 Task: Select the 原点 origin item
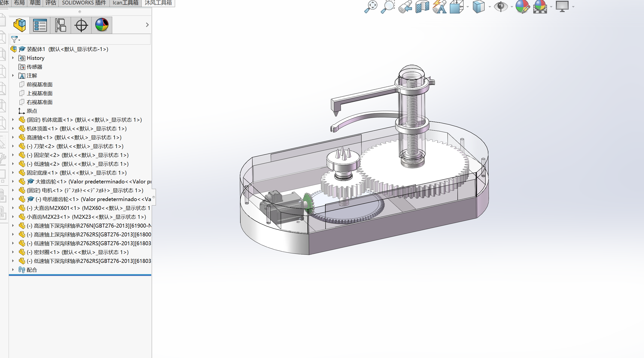pyautogui.click(x=32, y=111)
